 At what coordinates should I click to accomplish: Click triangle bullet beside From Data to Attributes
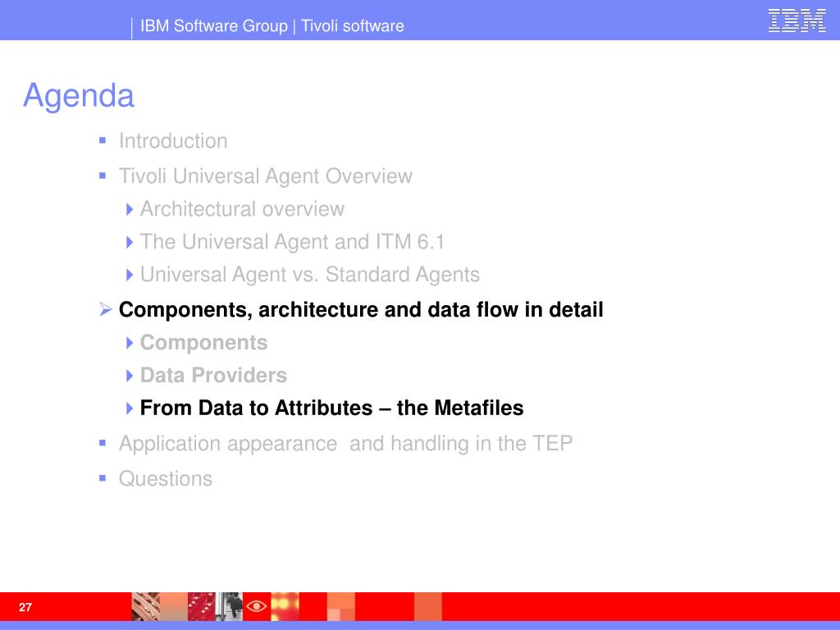click(x=129, y=409)
